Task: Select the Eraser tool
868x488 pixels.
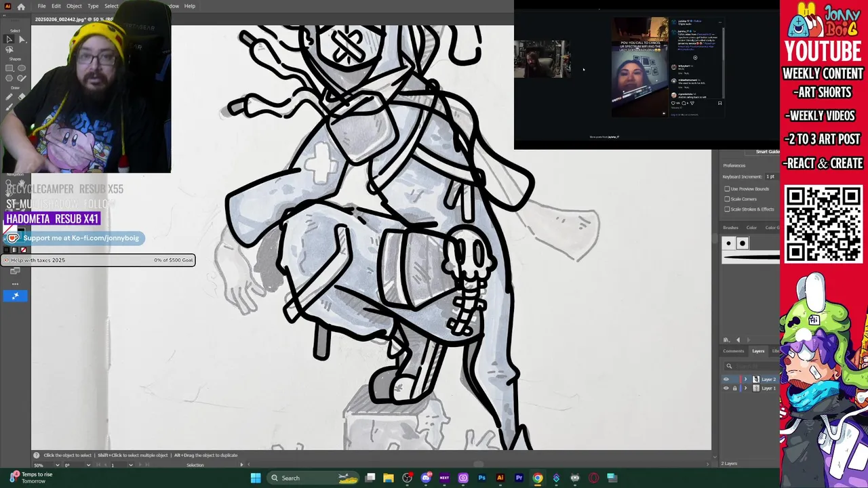Action: 22,96
